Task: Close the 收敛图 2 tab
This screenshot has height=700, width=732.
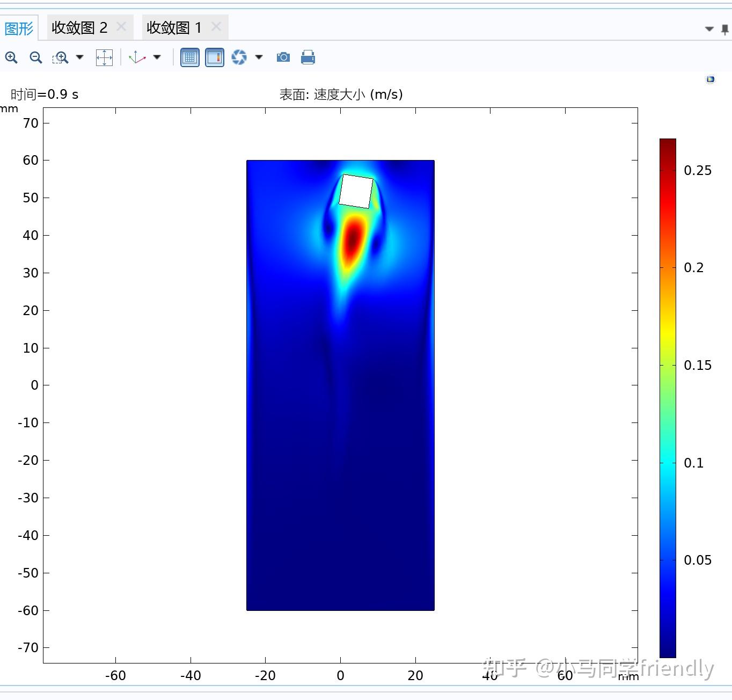Action: click(x=121, y=25)
